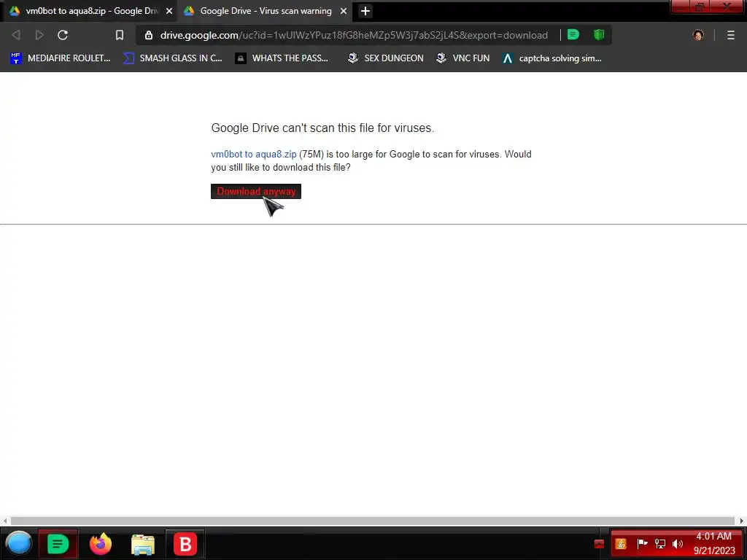Click the browser back arrow
Image resolution: width=747 pixels, height=560 pixels.
[16, 35]
